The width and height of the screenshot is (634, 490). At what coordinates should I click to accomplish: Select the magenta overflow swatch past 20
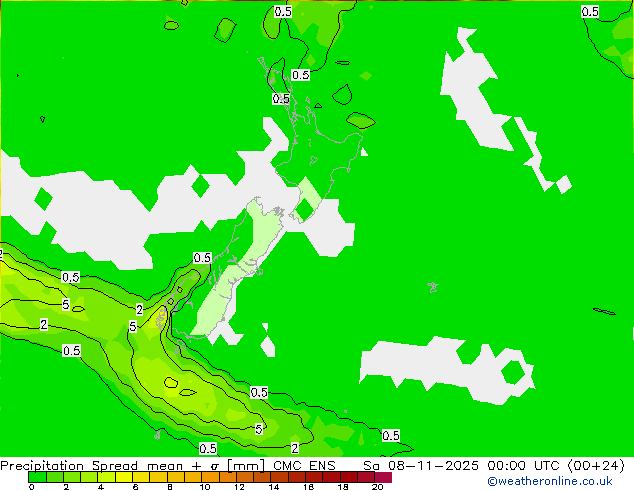tap(383, 477)
